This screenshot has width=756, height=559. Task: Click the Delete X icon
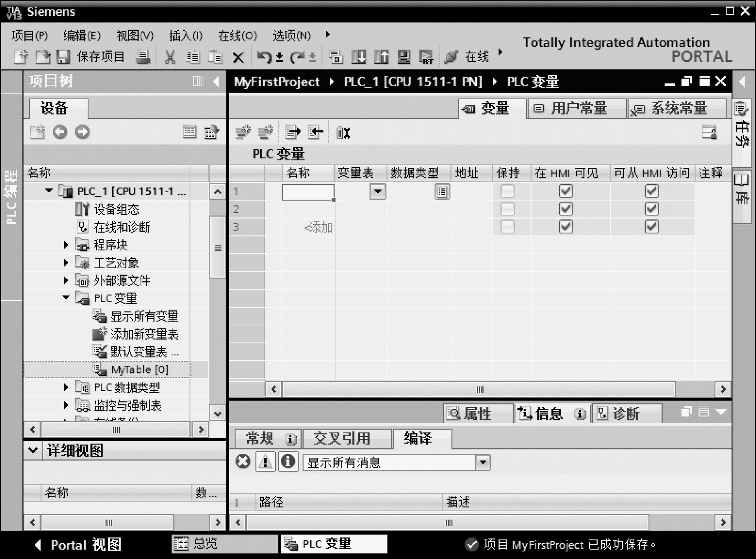click(x=238, y=58)
